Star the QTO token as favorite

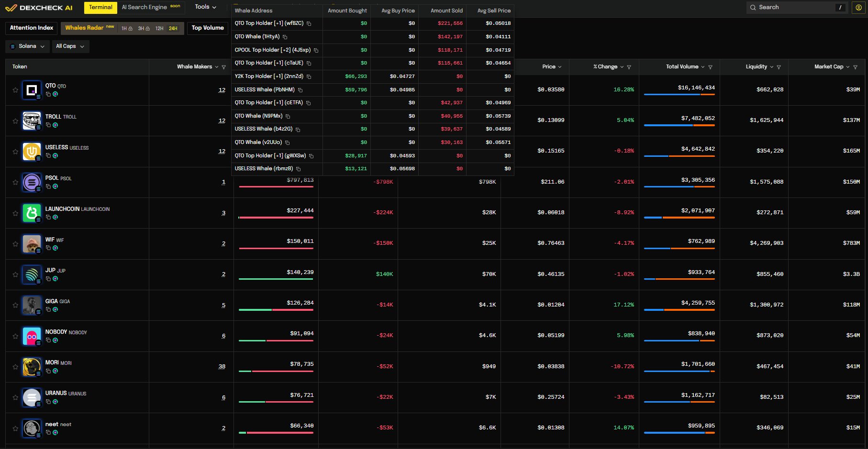(x=15, y=90)
